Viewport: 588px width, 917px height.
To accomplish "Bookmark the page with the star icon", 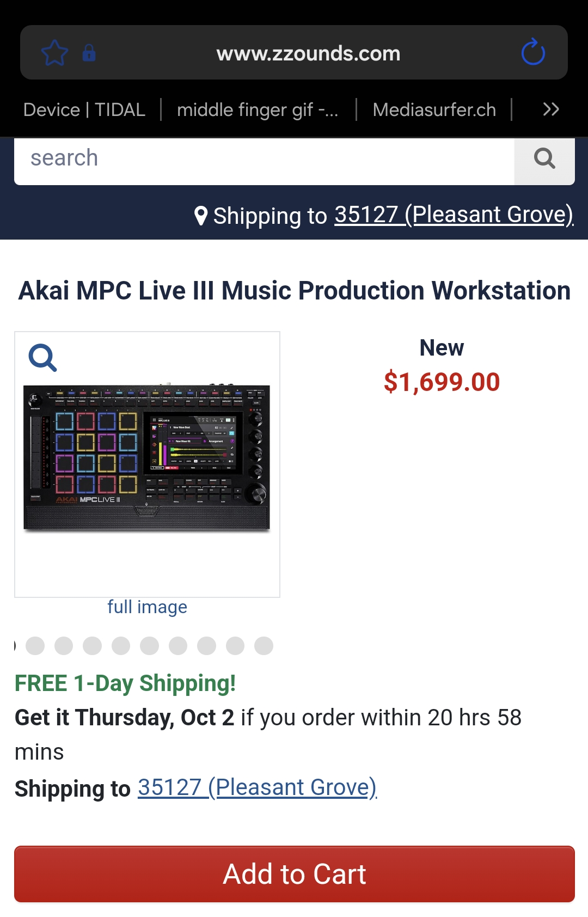I will [x=54, y=53].
